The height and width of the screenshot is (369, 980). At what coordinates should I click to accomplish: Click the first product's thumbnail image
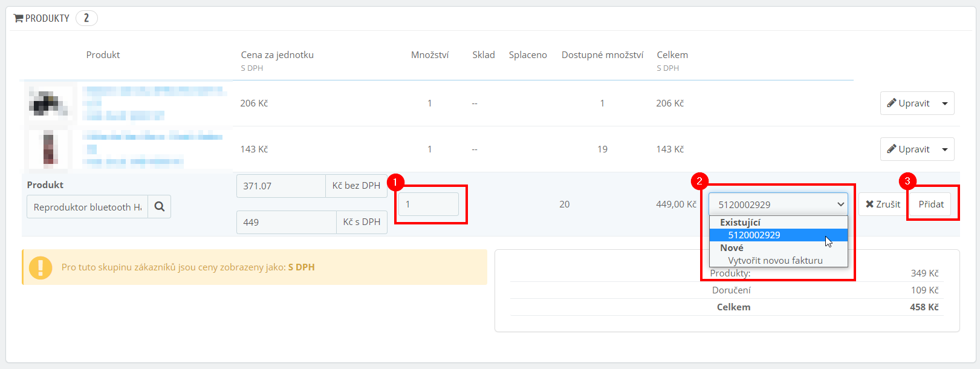[x=48, y=103]
